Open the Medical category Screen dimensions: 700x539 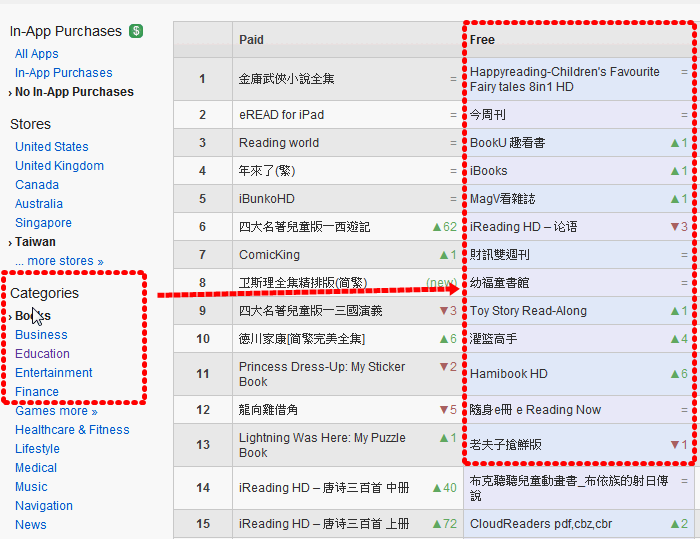coord(36,468)
